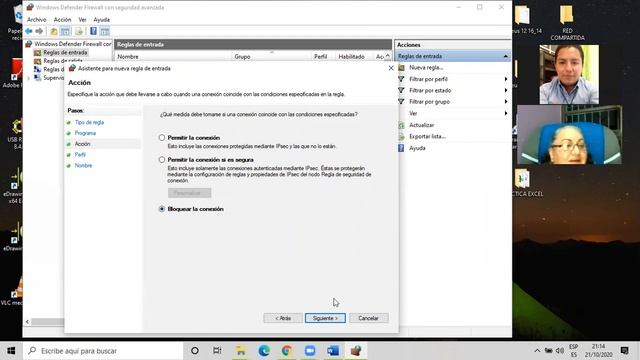Go to the 'Tipo de regla' wizard step
This screenshot has width=640, height=360.
point(89,122)
